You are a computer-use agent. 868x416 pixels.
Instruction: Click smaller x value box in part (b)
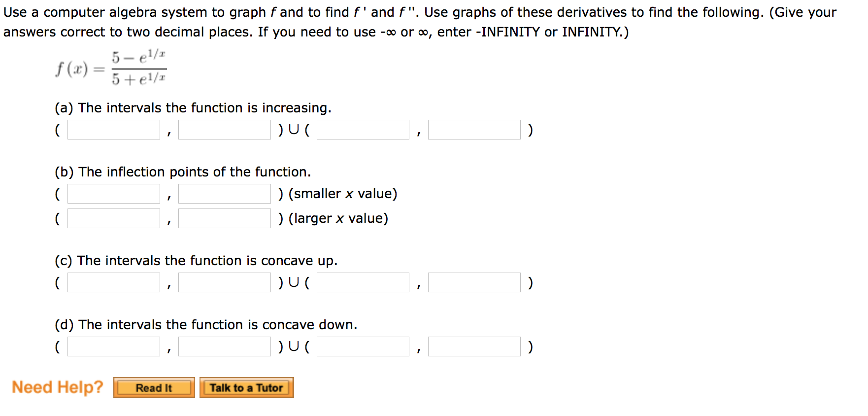click(x=113, y=193)
